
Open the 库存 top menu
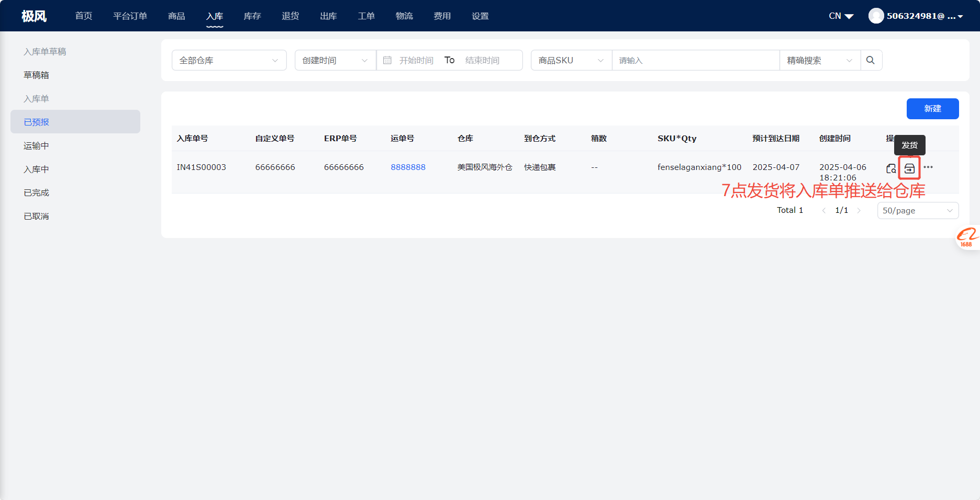[252, 16]
